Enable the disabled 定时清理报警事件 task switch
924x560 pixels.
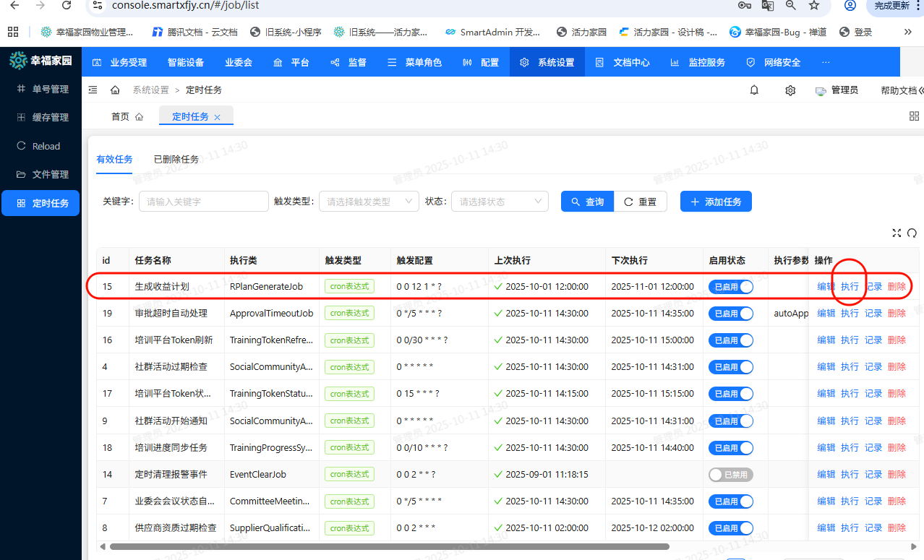point(730,475)
